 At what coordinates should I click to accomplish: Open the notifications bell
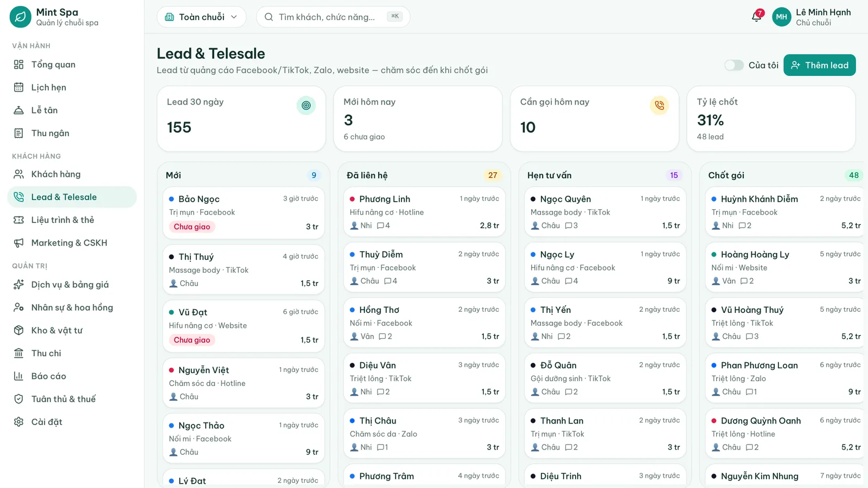(756, 17)
